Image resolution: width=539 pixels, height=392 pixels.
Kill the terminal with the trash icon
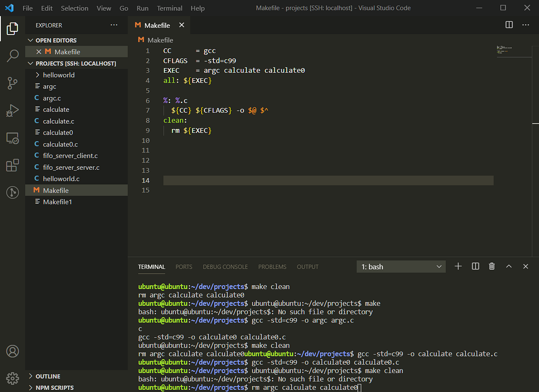pyautogui.click(x=491, y=266)
